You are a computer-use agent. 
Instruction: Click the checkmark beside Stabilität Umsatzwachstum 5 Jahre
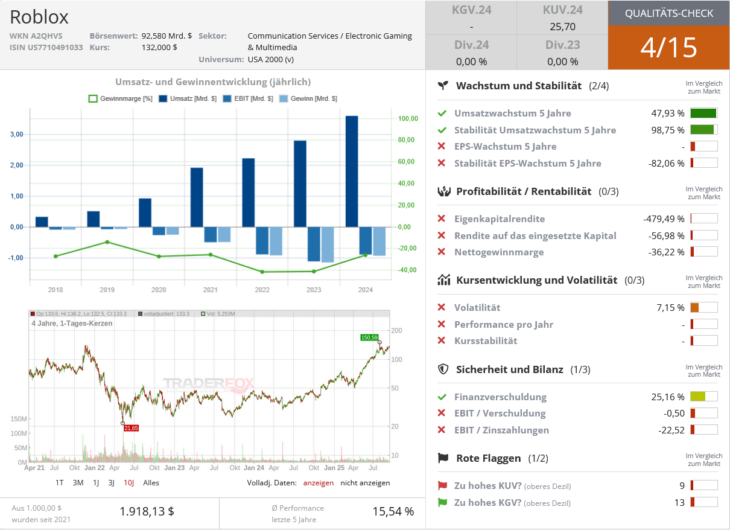pos(442,130)
